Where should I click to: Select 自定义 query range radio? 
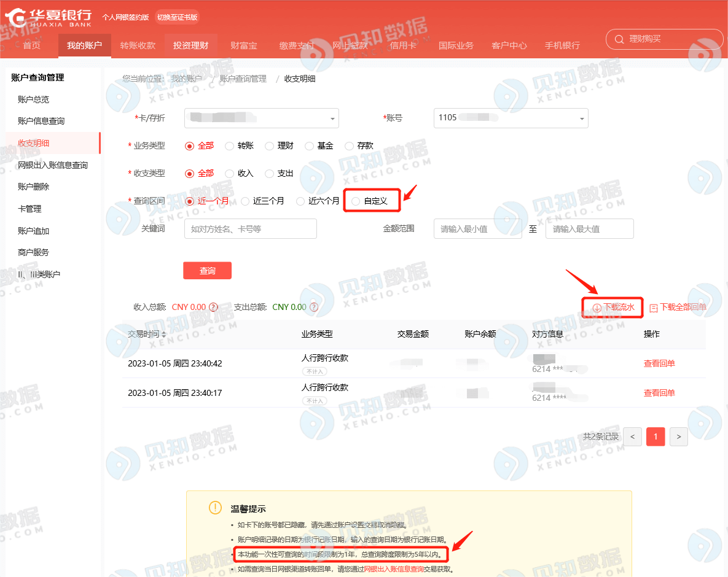coord(356,201)
